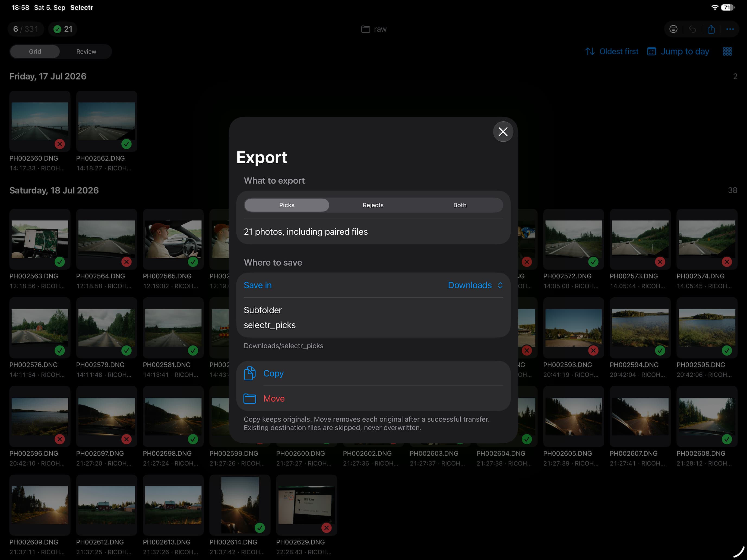Switch to Grid view mode
The image size is (747, 560).
[x=35, y=52]
